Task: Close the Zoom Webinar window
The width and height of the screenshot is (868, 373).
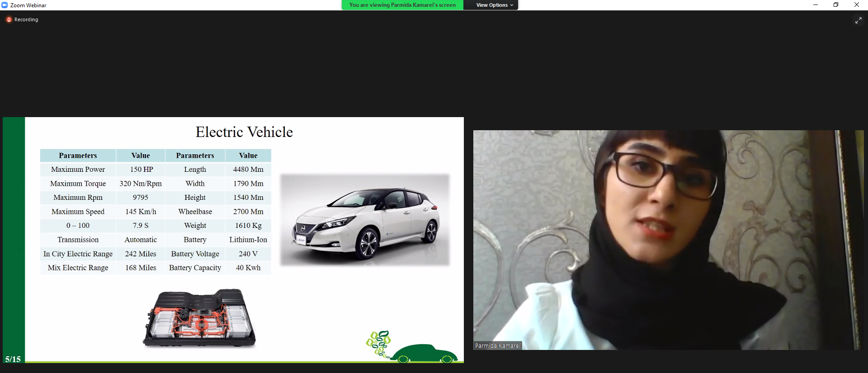Action: click(856, 5)
